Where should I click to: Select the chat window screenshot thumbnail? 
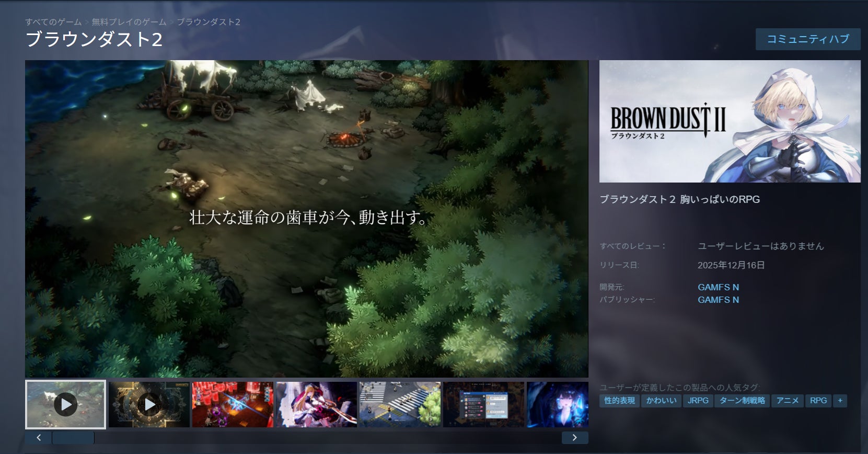[x=483, y=404]
